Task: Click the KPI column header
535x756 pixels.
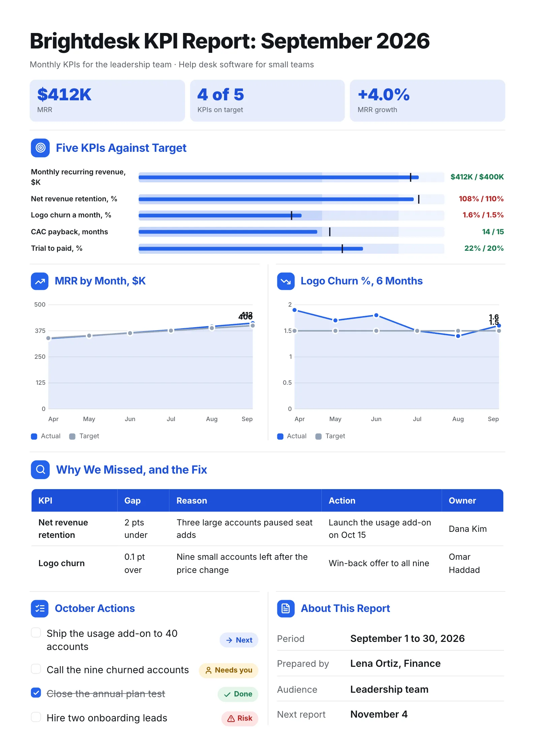Action: click(x=74, y=501)
